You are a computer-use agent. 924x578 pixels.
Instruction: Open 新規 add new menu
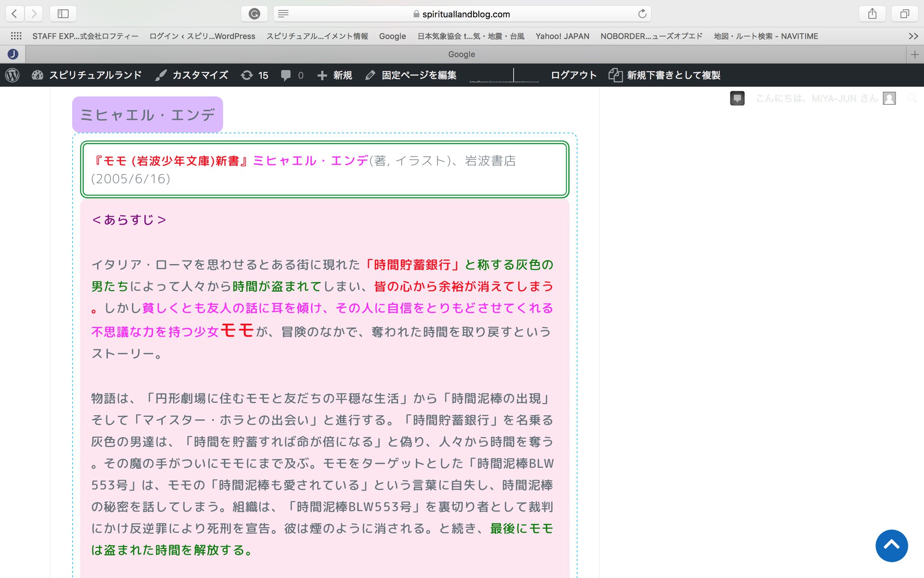pyautogui.click(x=335, y=75)
